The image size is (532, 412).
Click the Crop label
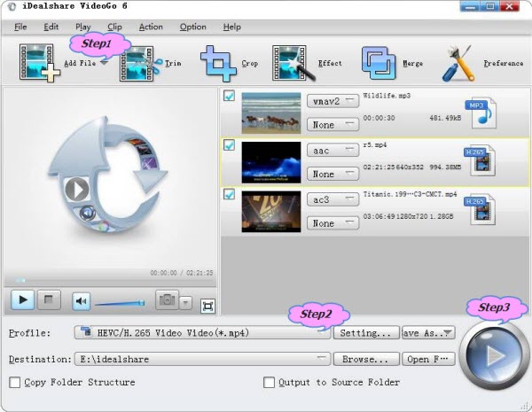(x=250, y=63)
